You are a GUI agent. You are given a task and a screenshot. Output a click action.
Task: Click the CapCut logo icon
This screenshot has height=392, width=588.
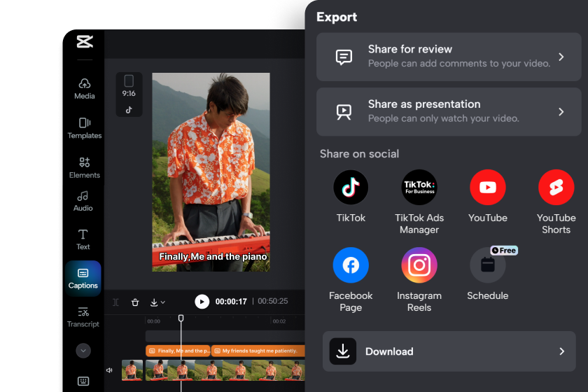pos(85,41)
